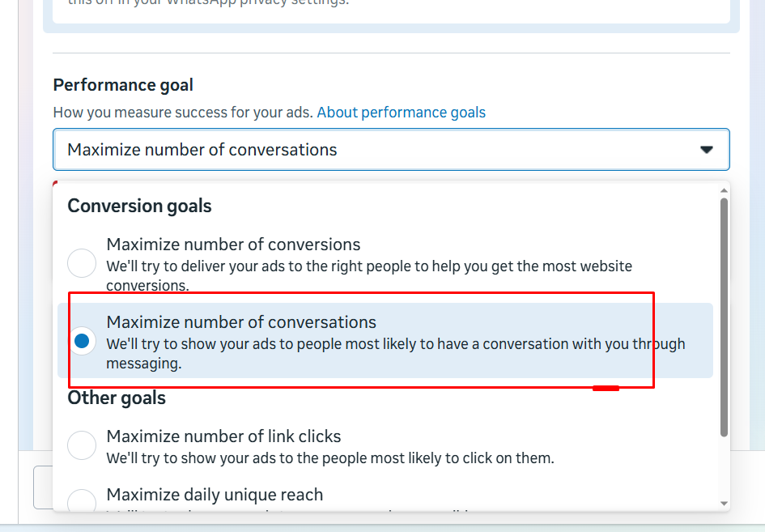
Task: Click the dropdown list scrollbar thumb
Action: coord(724,316)
